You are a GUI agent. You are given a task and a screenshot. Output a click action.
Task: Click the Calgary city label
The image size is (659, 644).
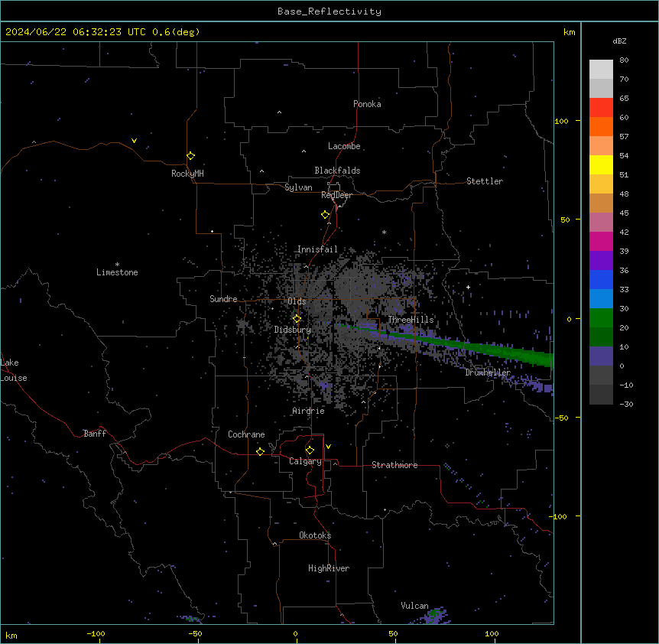[x=306, y=461]
